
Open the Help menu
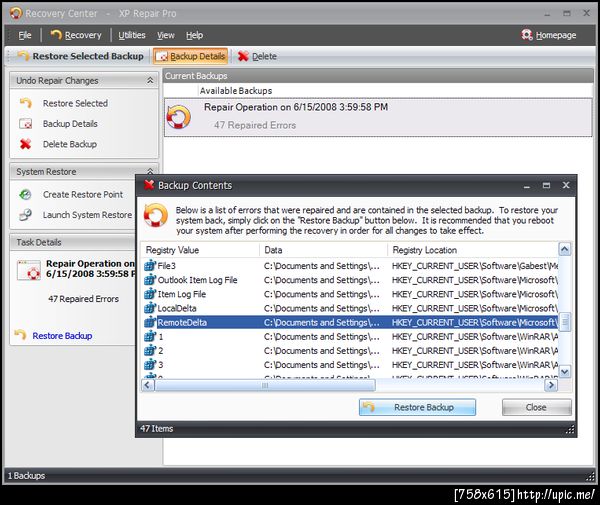click(194, 35)
